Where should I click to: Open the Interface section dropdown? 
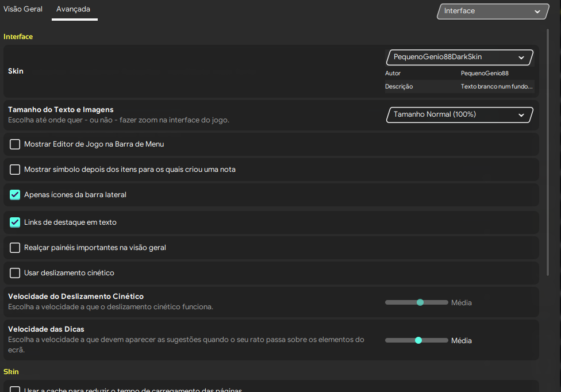tap(493, 11)
